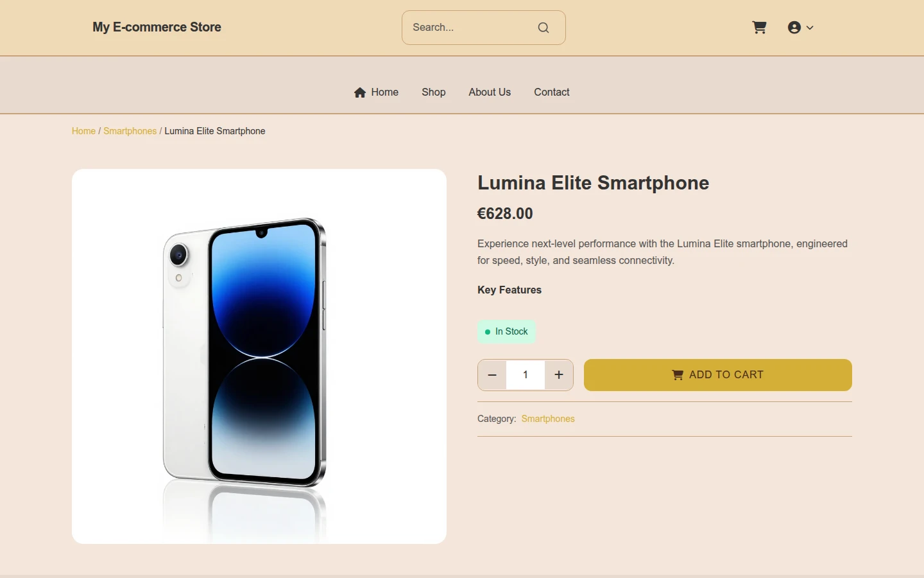Viewport: 924px width, 578px height.
Task: Follow the Smartphones category link
Action: [x=548, y=419]
